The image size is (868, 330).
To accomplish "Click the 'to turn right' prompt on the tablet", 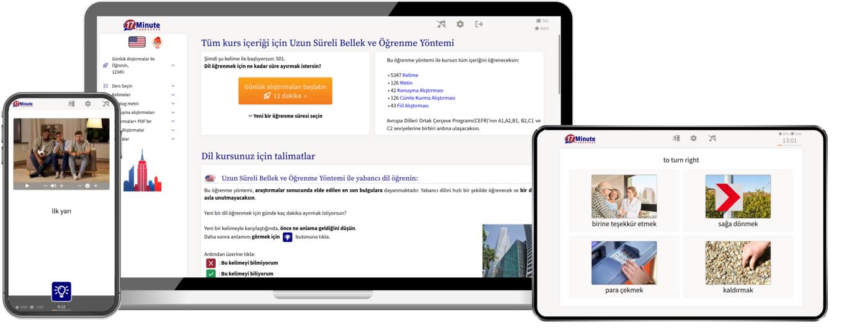I will click(681, 160).
